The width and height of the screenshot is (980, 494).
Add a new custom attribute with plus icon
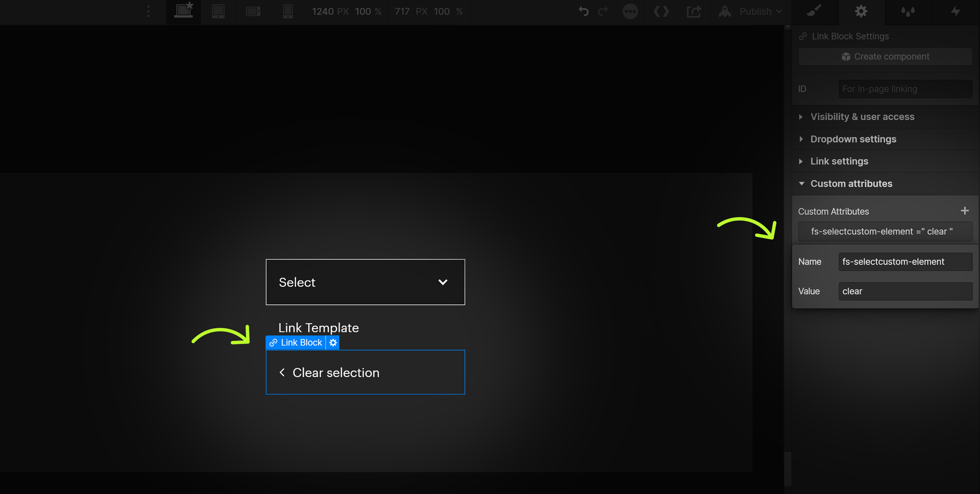(965, 211)
